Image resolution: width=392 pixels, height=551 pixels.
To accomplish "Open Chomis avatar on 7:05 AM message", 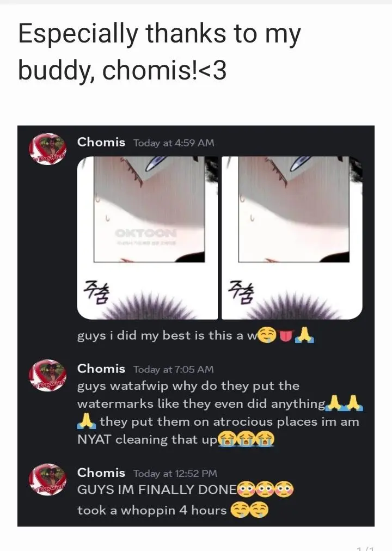I will click(x=47, y=376).
